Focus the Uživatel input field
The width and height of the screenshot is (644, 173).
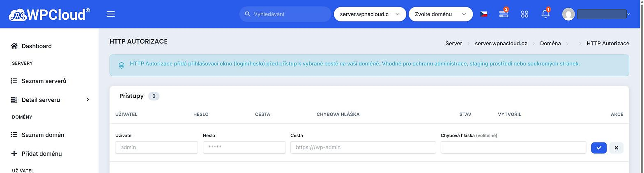pos(156,147)
